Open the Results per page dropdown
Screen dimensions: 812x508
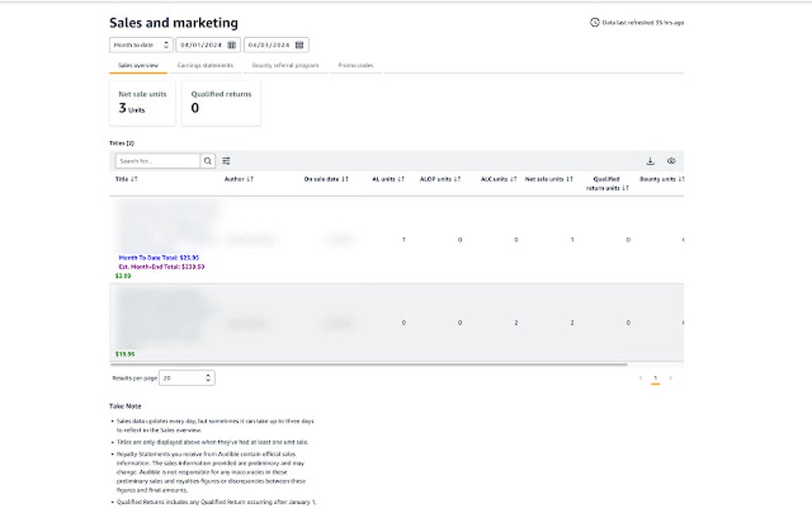[187, 378]
